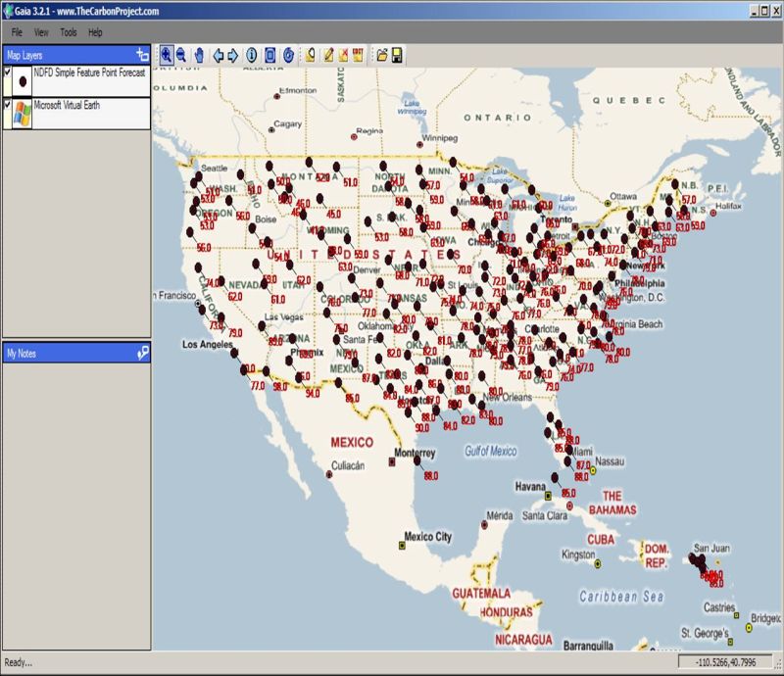Go to next map extent arrow

233,56
